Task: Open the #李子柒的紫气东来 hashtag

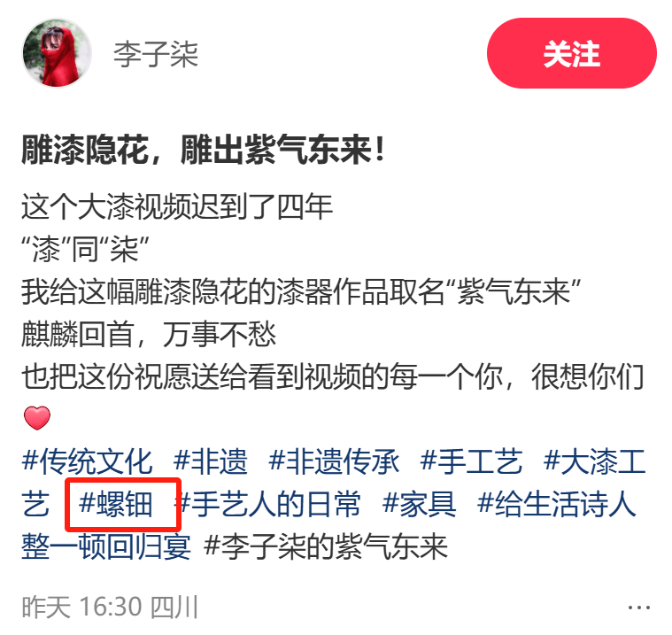Action: pyautogui.click(x=326, y=546)
